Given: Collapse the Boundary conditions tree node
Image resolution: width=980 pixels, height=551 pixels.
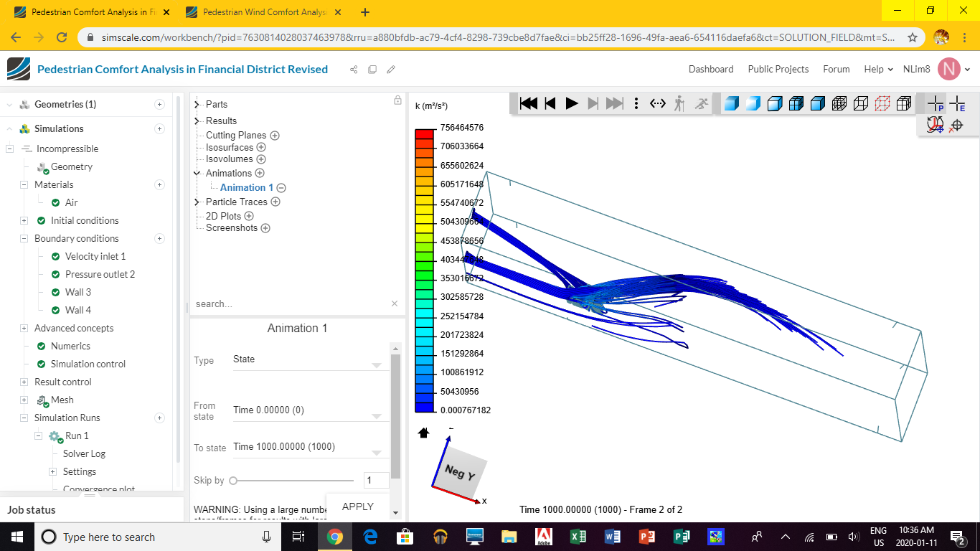Looking at the screenshot, I should point(24,239).
